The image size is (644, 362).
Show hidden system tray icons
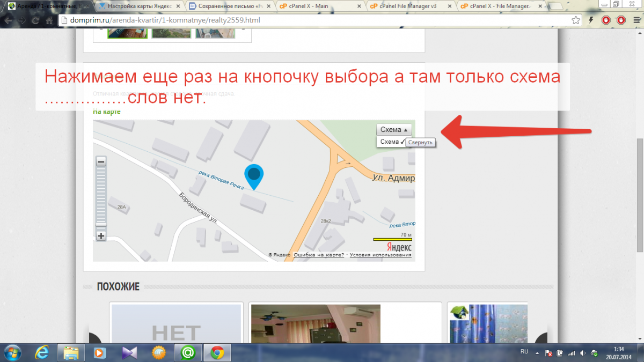coord(538,352)
